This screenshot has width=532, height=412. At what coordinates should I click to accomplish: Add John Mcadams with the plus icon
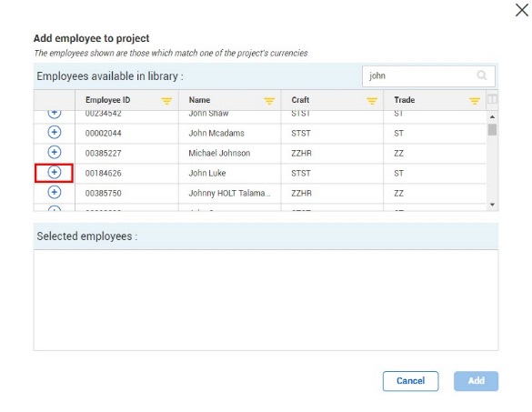click(x=55, y=132)
